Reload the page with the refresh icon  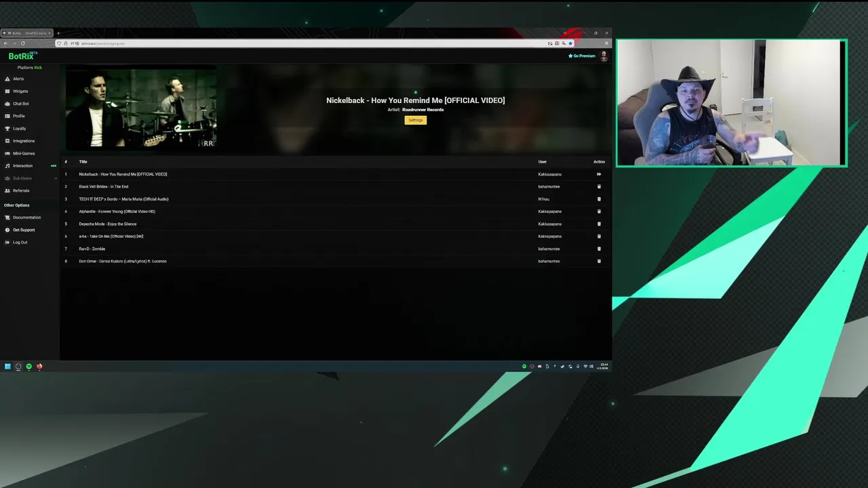click(23, 43)
